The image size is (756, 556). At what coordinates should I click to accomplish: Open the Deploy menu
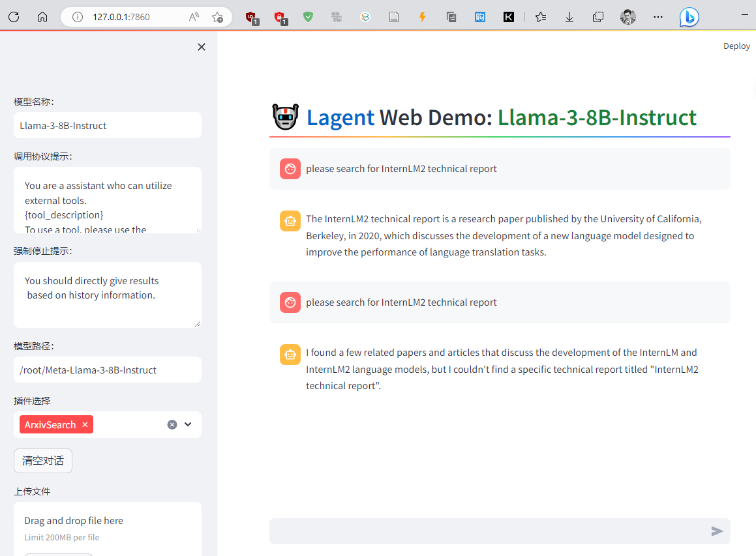pyautogui.click(x=736, y=46)
